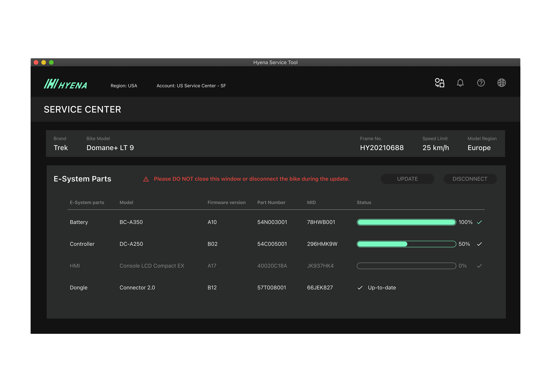
Task: Select the Controller row name
Action: (82, 244)
